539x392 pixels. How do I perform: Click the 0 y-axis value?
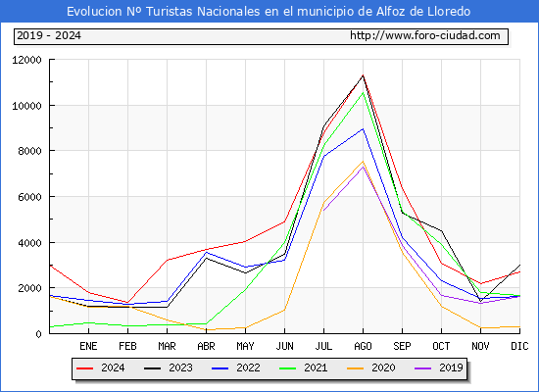point(38,334)
